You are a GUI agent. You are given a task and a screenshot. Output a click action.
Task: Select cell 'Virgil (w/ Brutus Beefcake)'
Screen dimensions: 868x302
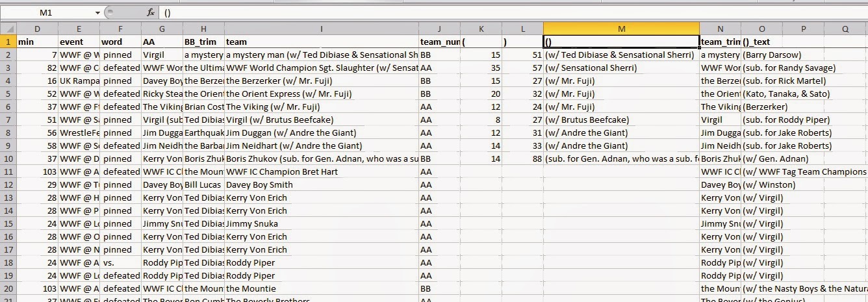tap(322, 120)
